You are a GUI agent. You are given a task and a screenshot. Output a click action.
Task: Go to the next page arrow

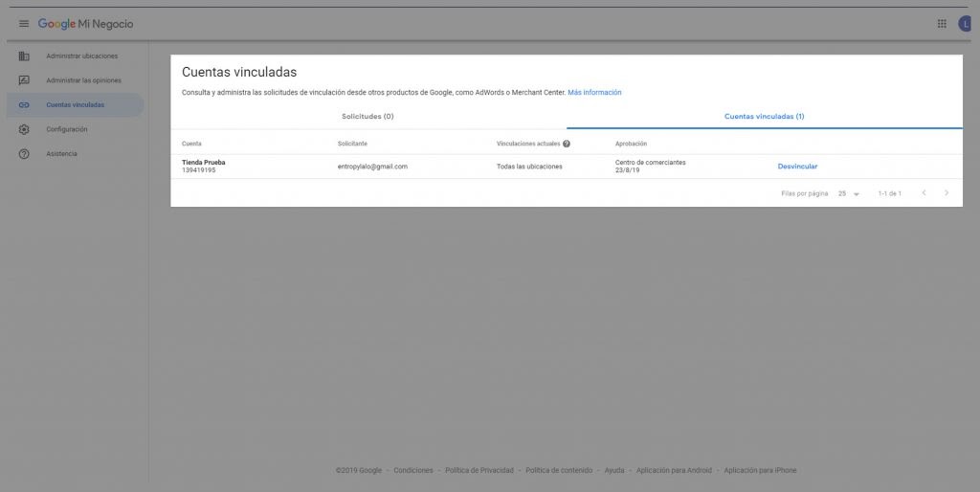[x=947, y=193]
